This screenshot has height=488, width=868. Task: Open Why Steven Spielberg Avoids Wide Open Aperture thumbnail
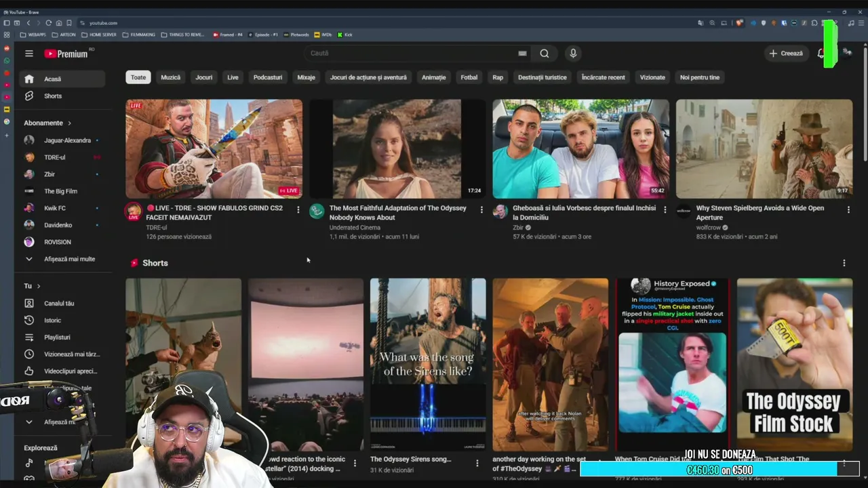(764, 149)
